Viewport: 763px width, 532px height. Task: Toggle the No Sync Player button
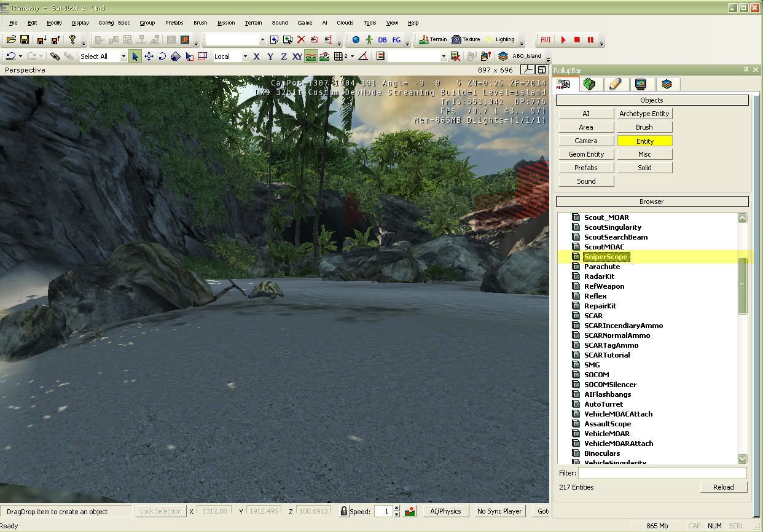pos(499,511)
